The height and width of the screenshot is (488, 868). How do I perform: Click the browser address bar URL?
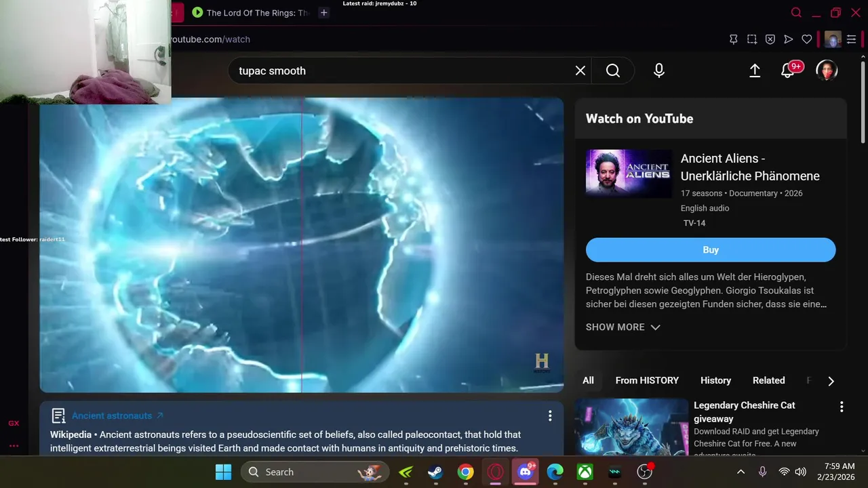click(x=210, y=39)
